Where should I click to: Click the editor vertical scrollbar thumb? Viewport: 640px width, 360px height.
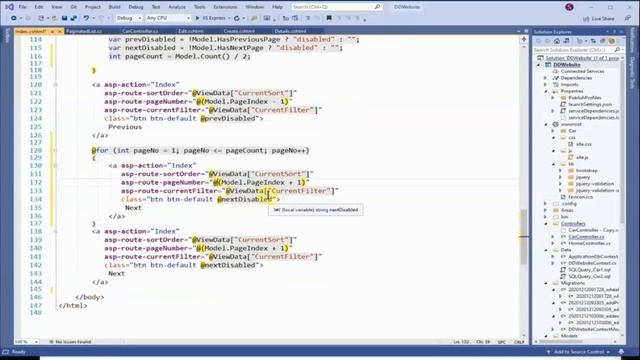click(524, 237)
